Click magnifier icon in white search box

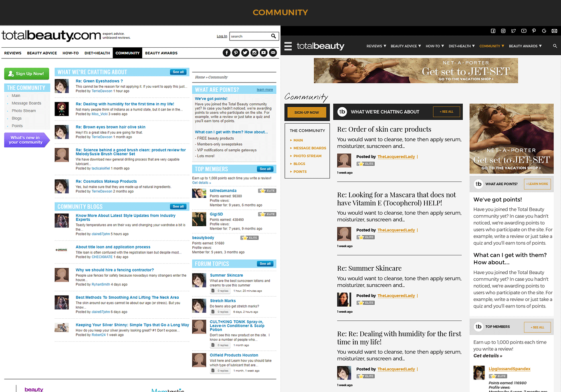click(274, 36)
